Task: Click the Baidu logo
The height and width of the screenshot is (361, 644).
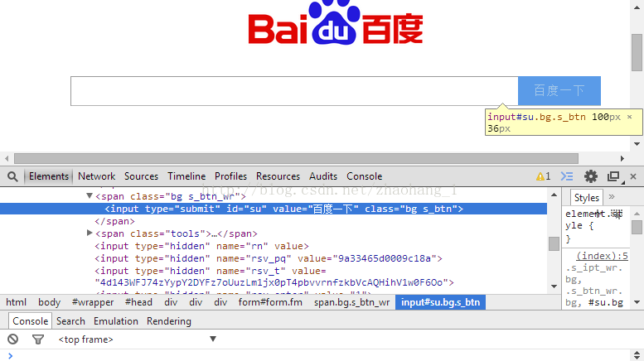Action: click(x=336, y=22)
